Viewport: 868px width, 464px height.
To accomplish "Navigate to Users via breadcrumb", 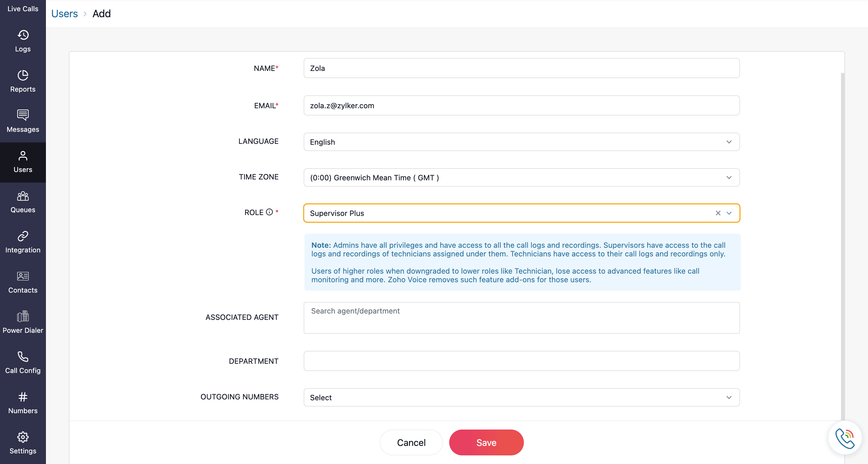I will click(64, 13).
